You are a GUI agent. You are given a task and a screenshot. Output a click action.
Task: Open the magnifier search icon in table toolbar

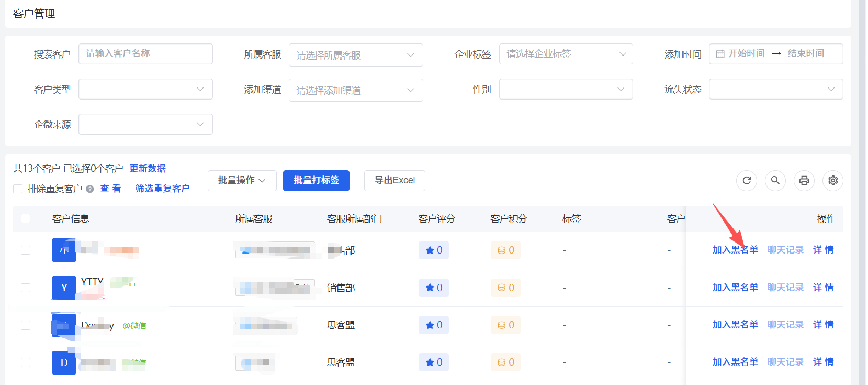pyautogui.click(x=775, y=181)
